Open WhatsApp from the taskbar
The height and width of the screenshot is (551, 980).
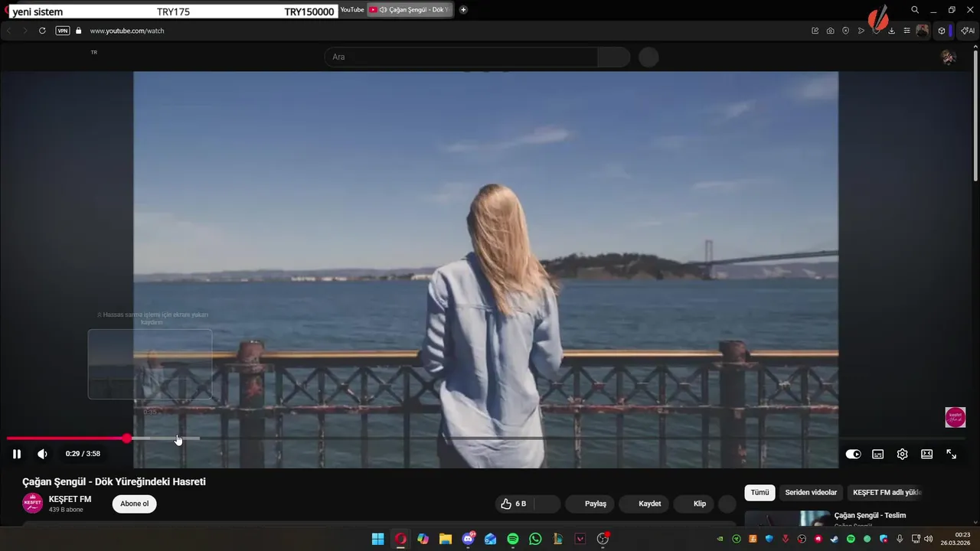[x=535, y=539]
